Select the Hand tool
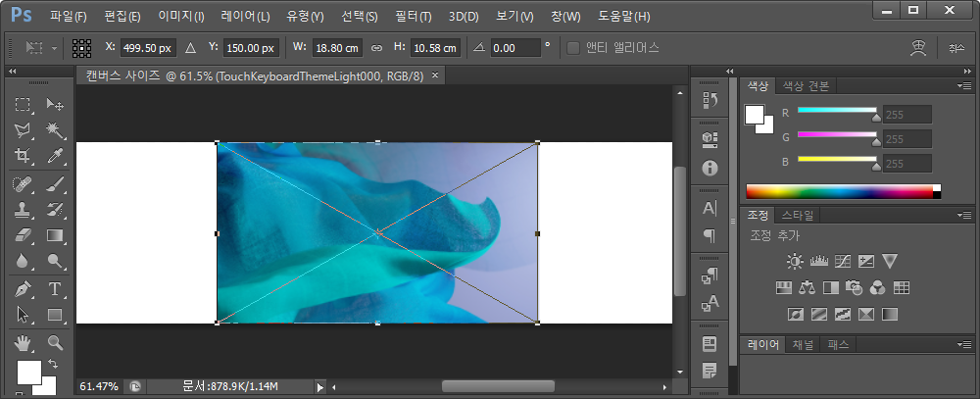Screen dimensions: 980x399 tap(24, 342)
